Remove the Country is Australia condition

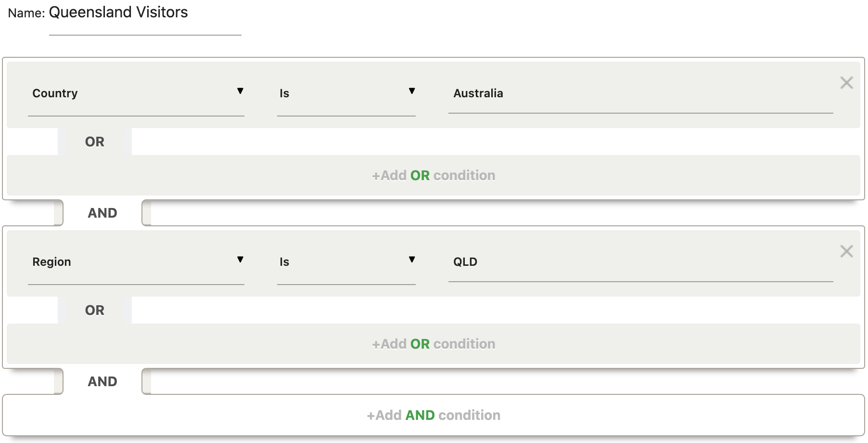[846, 83]
